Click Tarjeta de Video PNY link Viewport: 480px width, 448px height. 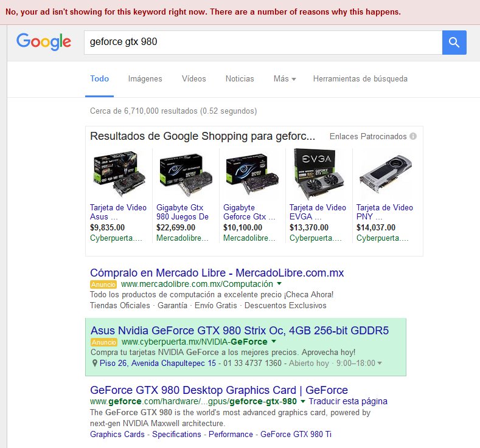tap(384, 212)
